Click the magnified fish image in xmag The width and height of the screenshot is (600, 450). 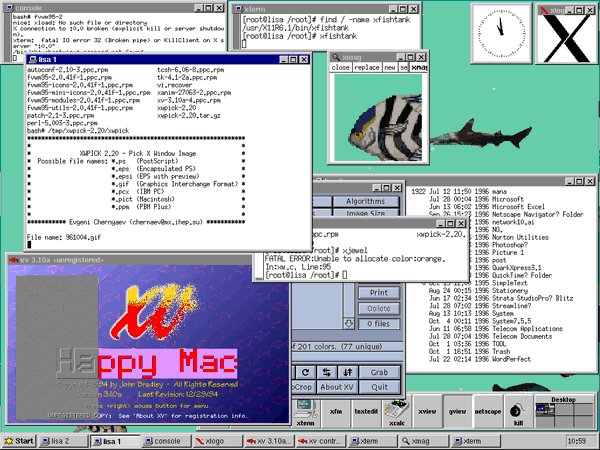(x=378, y=118)
